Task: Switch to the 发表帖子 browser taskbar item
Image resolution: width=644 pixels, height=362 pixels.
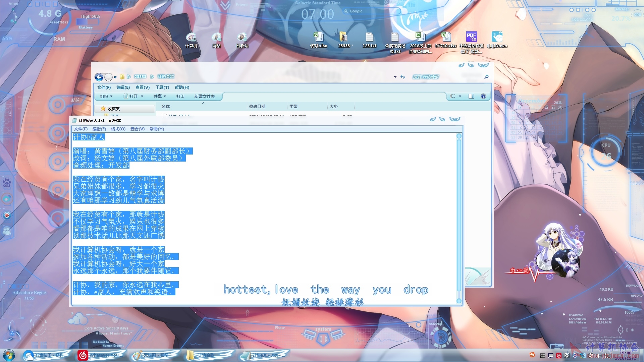Action: pyautogui.click(x=47, y=355)
